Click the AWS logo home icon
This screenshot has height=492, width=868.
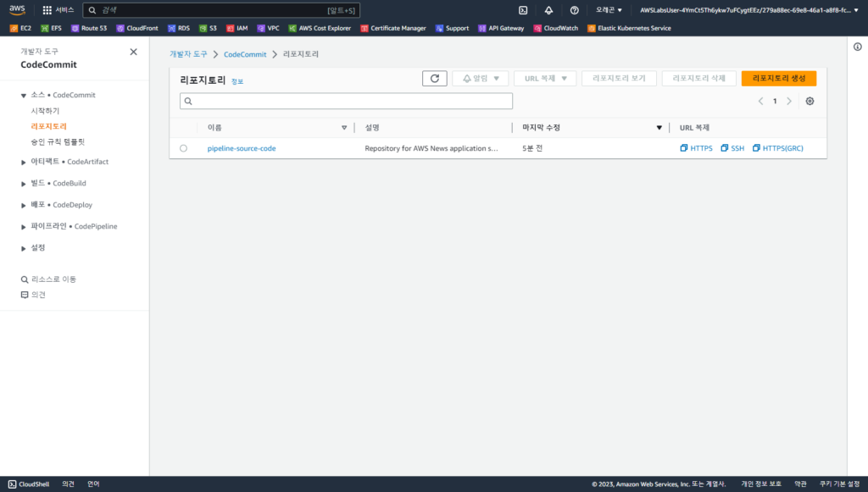point(17,10)
